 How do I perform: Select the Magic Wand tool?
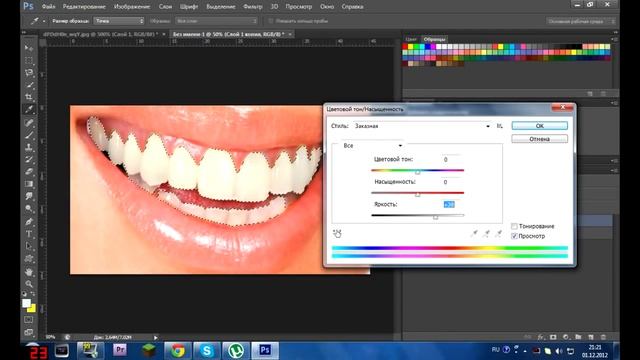29,85
